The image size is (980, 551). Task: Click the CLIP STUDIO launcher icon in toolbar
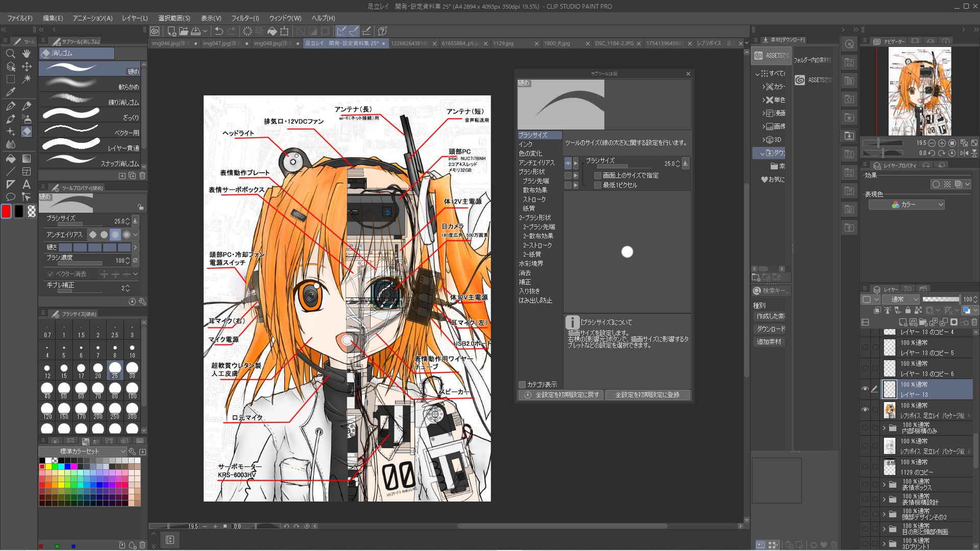click(x=155, y=31)
